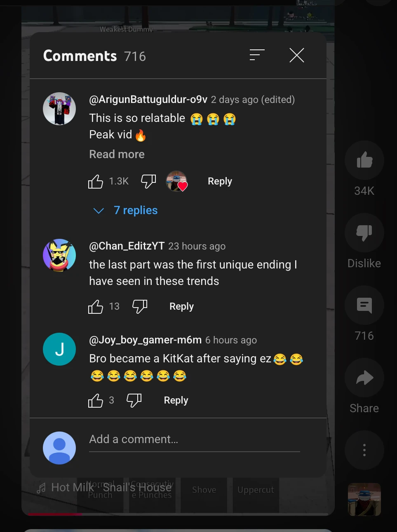The image size is (397, 532).
Task: Like @Joy_boy_gamer-m6m's KitKat comment
Action: pos(96,401)
